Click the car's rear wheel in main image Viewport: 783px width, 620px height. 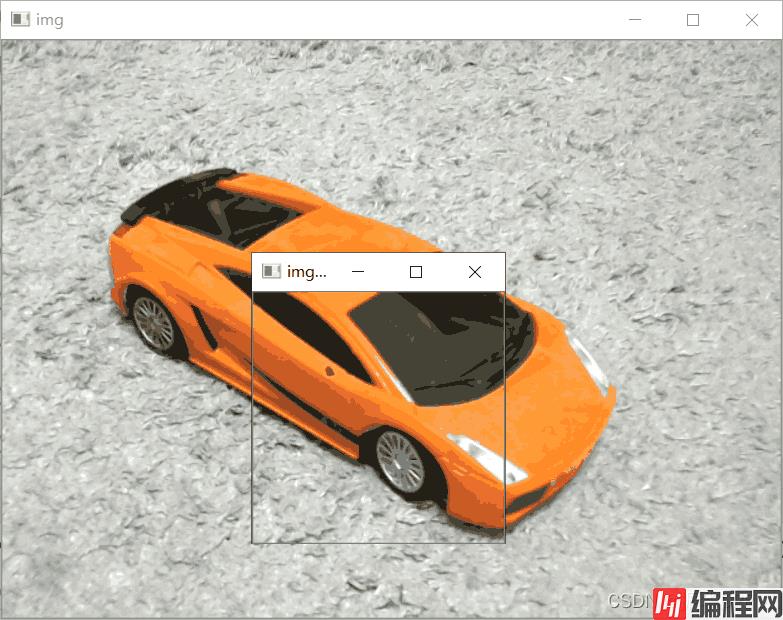pyautogui.click(x=154, y=323)
